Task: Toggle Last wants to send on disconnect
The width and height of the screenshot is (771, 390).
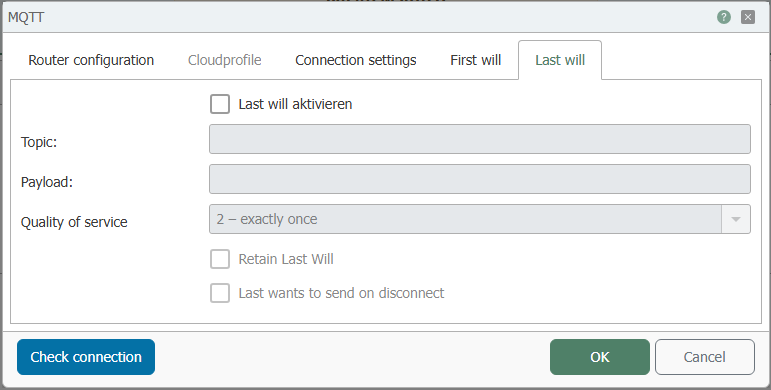Action: pos(220,293)
